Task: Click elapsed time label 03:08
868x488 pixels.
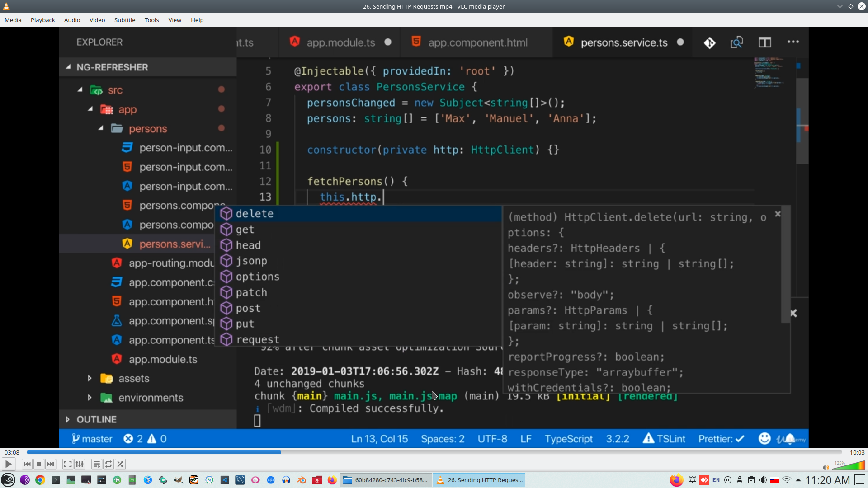Action: 12,452
